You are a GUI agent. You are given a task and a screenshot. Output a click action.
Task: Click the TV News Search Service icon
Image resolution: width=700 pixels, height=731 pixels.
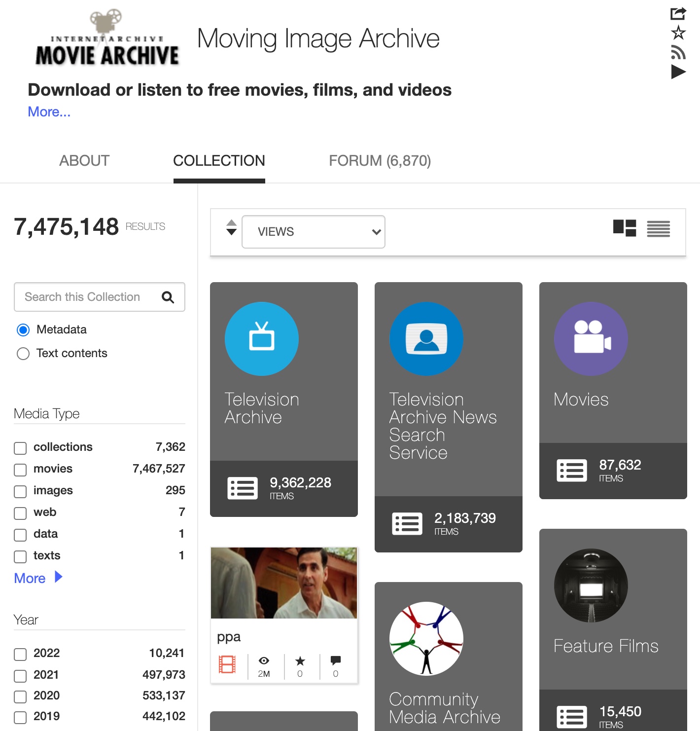[426, 339]
